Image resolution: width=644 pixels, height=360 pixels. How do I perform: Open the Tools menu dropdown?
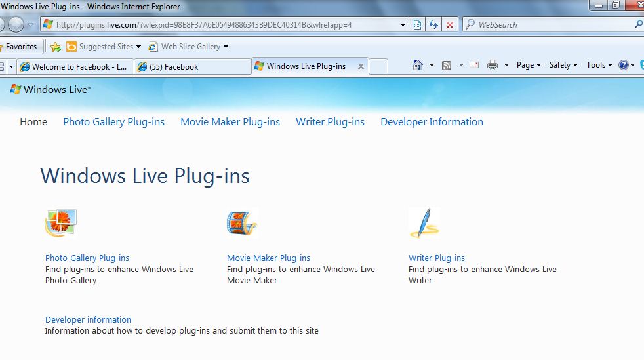coord(599,65)
